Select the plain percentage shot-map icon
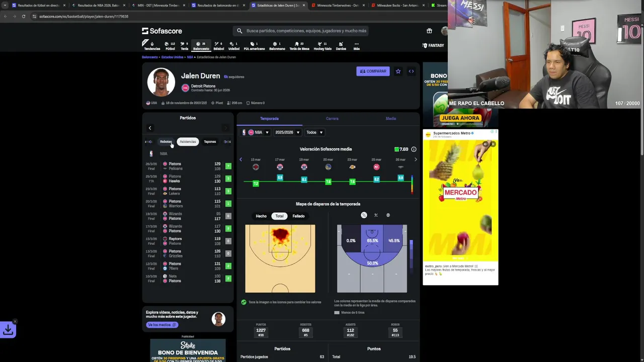Screen dimensions: 644x362 pos(376,215)
